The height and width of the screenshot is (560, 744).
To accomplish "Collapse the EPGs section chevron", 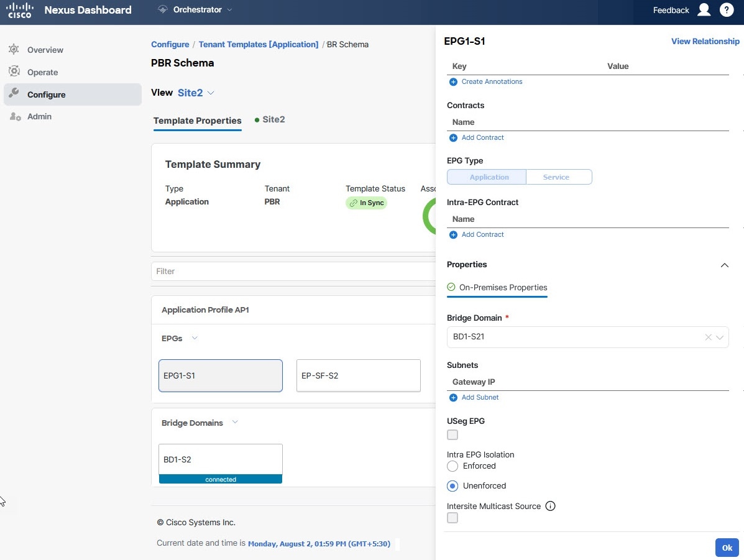I will (x=195, y=338).
